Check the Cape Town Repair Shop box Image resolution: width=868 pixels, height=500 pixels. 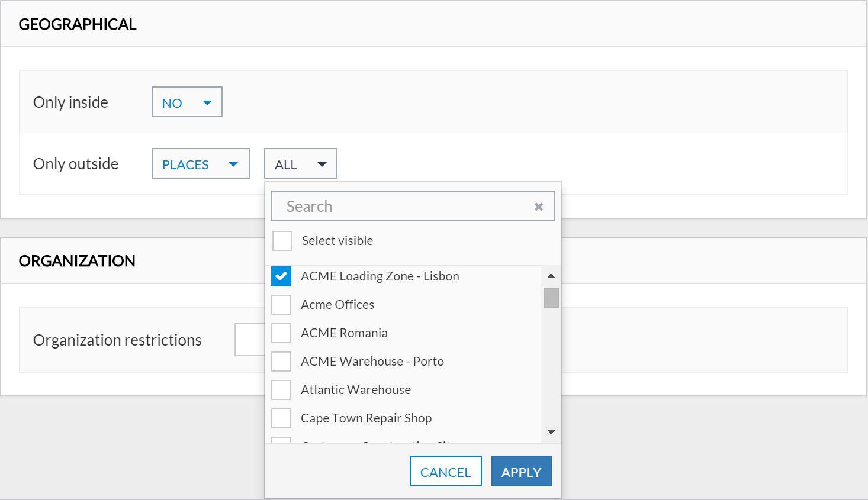click(281, 418)
